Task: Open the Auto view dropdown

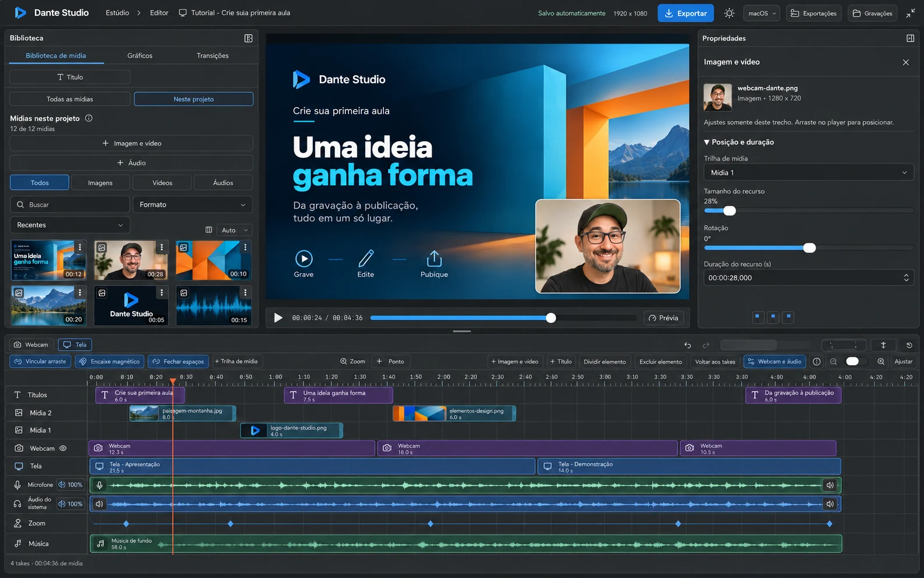Action: point(235,230)
